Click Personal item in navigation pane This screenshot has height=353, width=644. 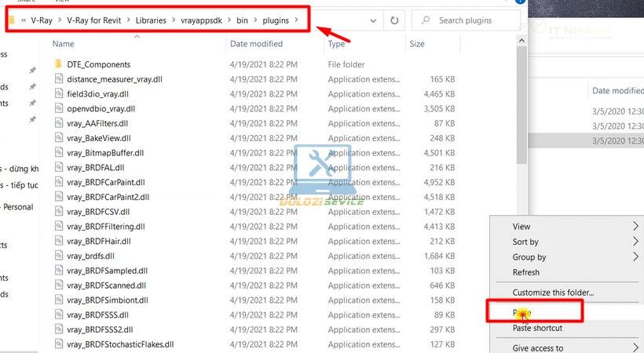point(16,207)
